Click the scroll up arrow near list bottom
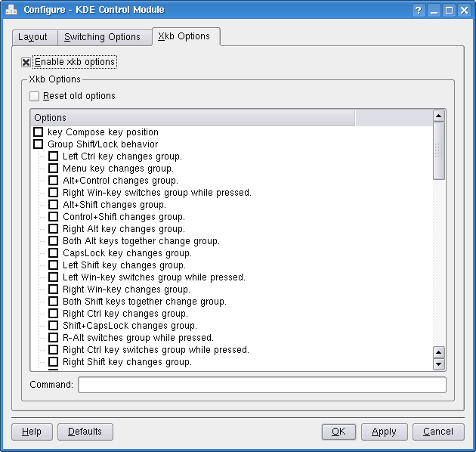Viewport: 476px width, 452px height. click(438, 352)
